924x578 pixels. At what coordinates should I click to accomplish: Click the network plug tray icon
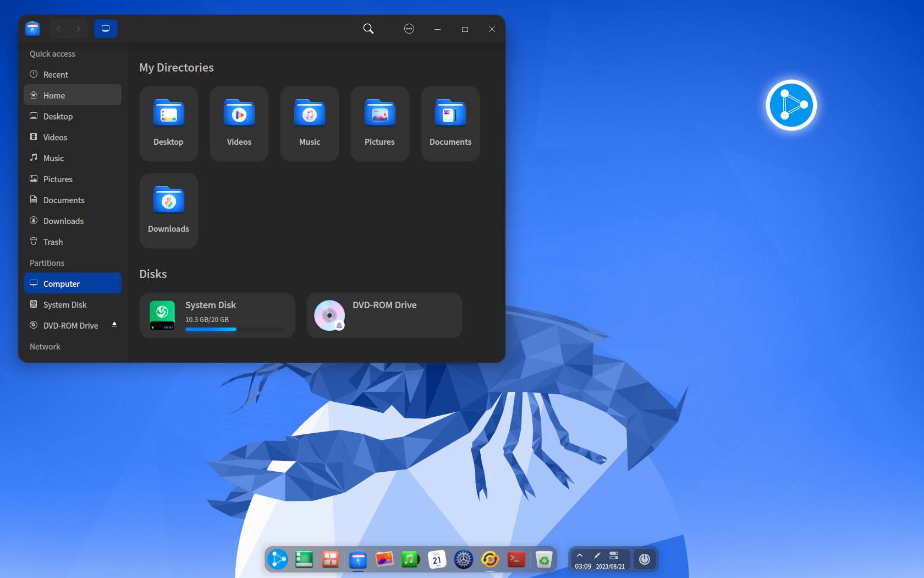point(597,555)
